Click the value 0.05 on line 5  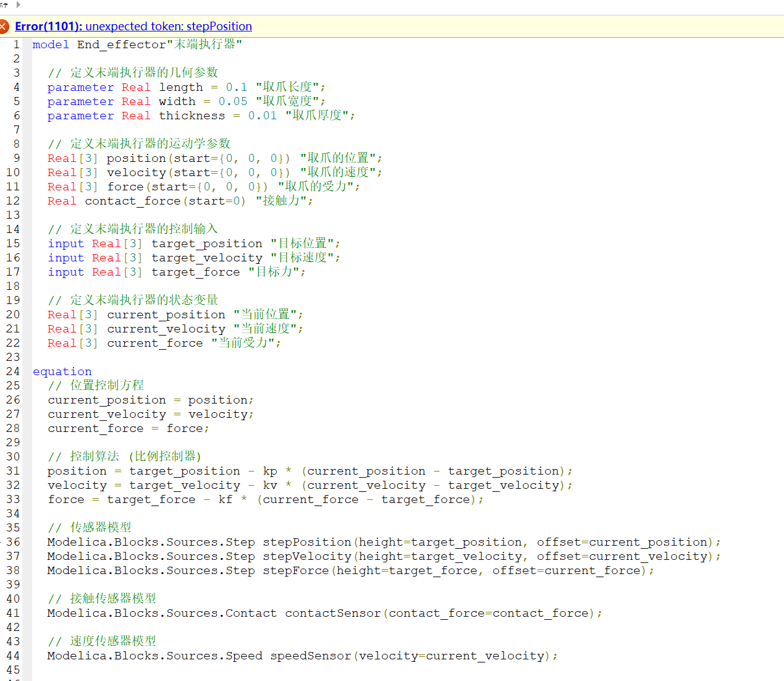click(233, 101)
